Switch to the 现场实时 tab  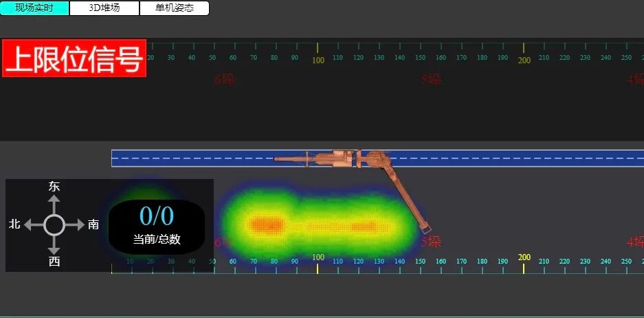click(x=34, y=8)
